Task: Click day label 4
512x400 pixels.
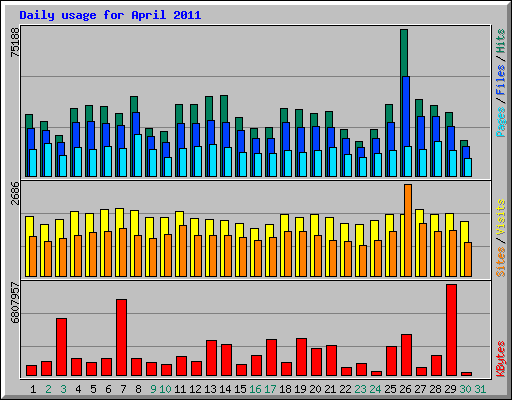Action: click(78, 389)
